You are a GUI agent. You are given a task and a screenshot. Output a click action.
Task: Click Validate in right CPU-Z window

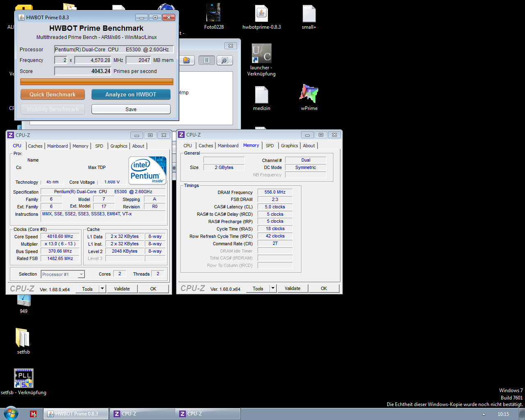(x=292, y=288)
